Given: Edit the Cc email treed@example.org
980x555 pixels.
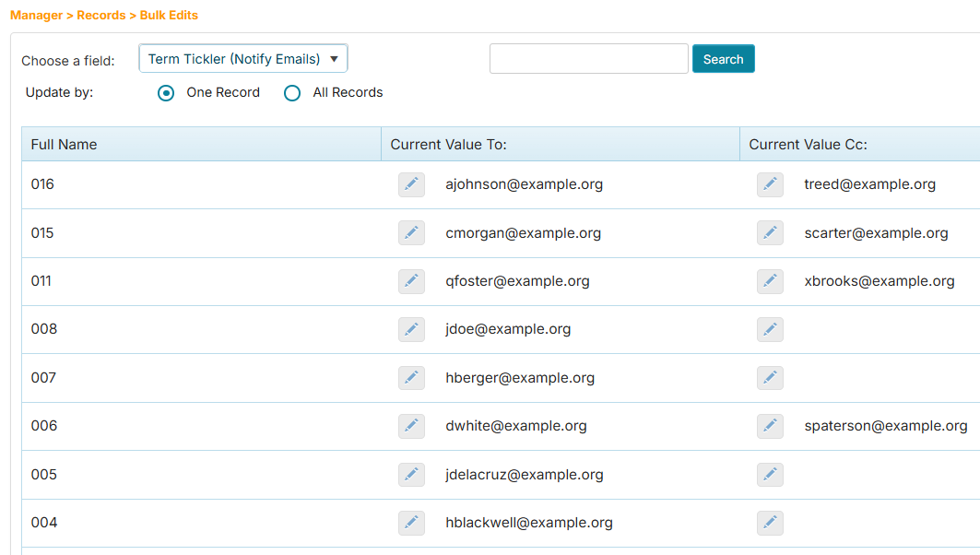Looking at the screenshot, I should tap(770, 184).
